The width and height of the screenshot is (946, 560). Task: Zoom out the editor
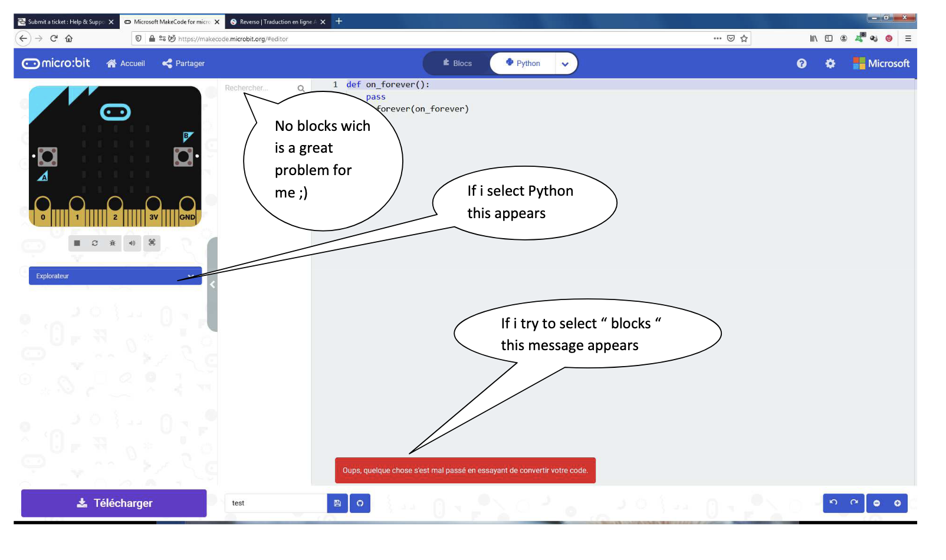point(877,503)
